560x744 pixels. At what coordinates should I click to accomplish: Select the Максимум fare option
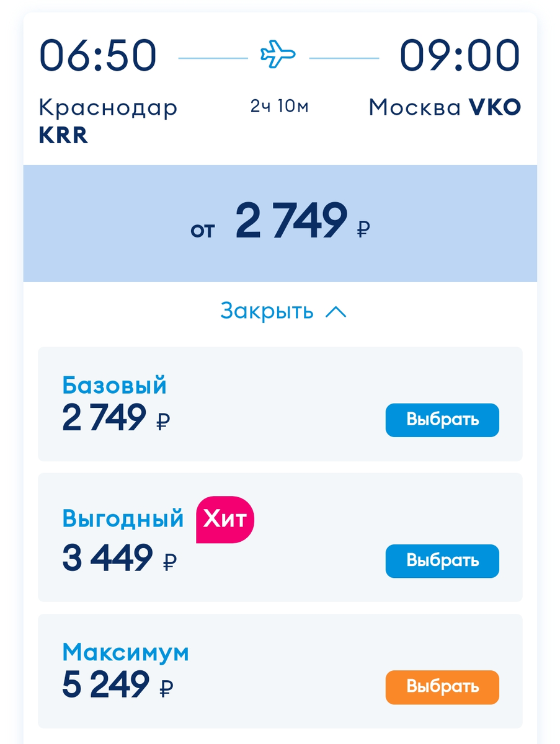442,687
